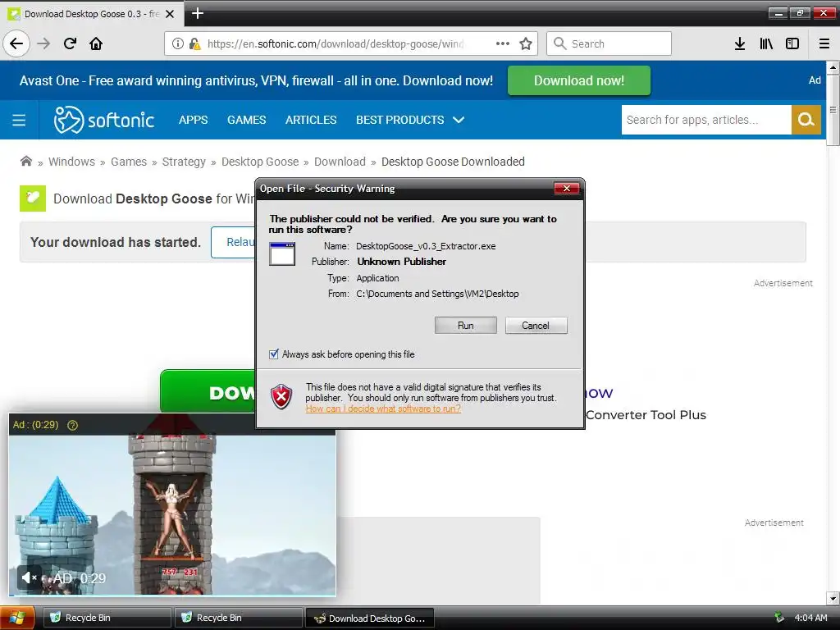Open the Firefox hamburger menu
Screen dimensions: 840x630
[x=824, y=43]
